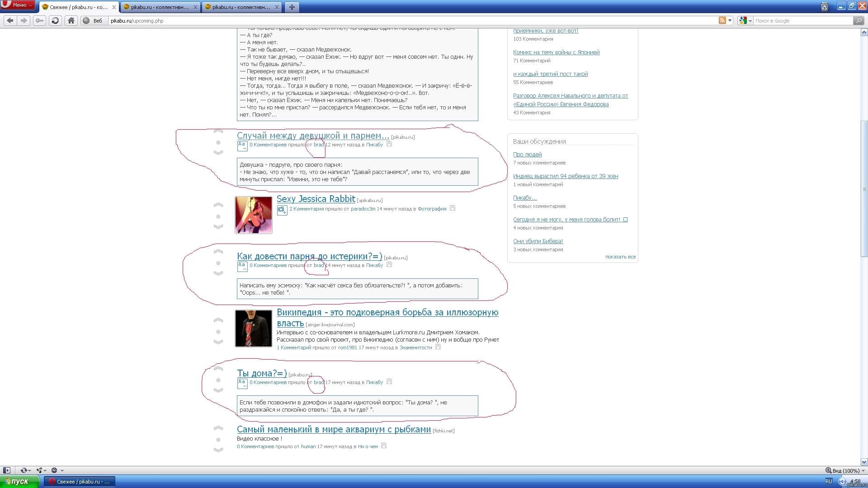The width and height of the screenshot is (868, 488).
Task: Go to the home page icon
Action: [71, 20]
